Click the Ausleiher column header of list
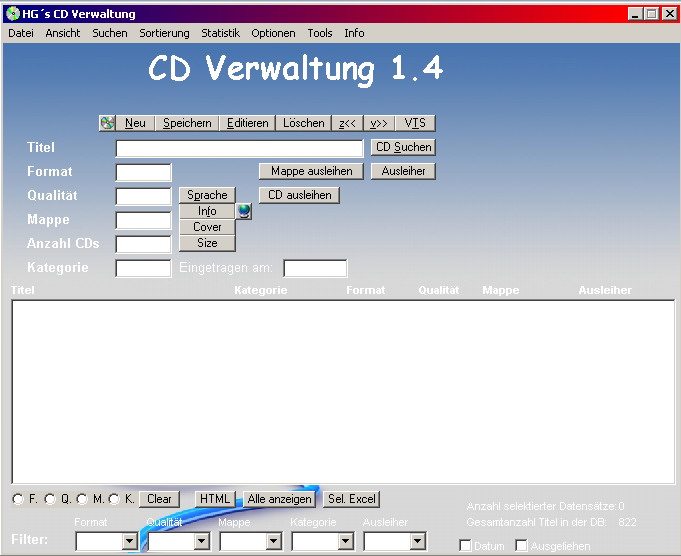Viewport: 681px width, 556px height. click(605, 290)
